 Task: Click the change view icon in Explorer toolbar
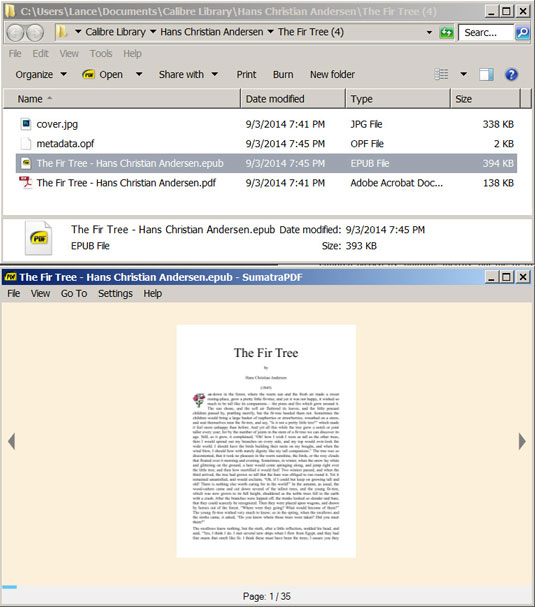point(441,74)
